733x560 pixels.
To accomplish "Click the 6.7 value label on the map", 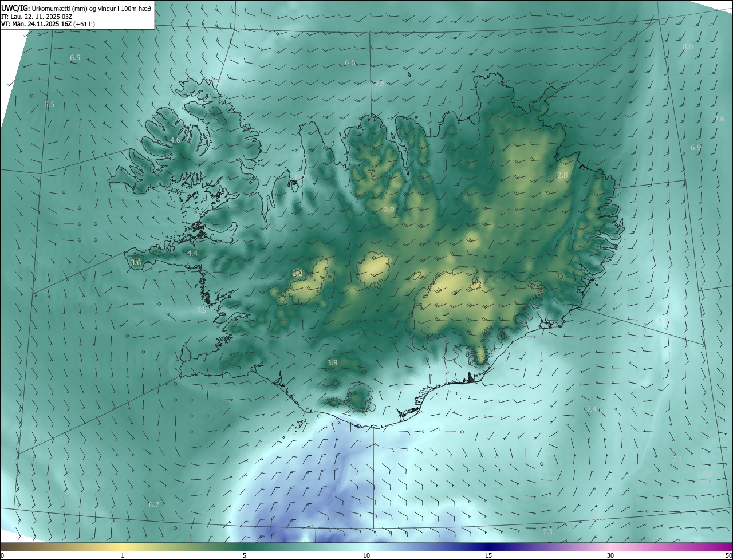I will (153, 504).
